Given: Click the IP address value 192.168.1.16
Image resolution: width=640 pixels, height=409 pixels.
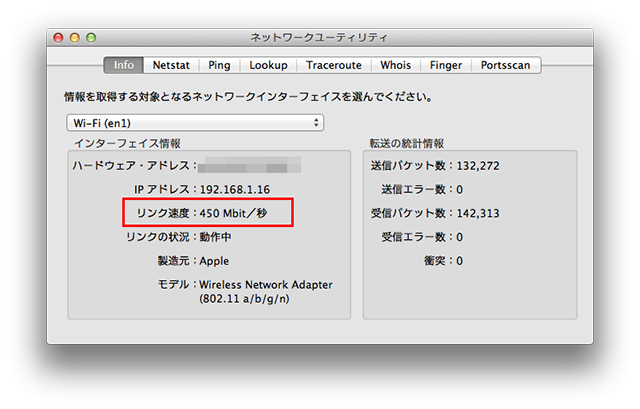Looking at the screenshot, I should click(x=235, y=190).
